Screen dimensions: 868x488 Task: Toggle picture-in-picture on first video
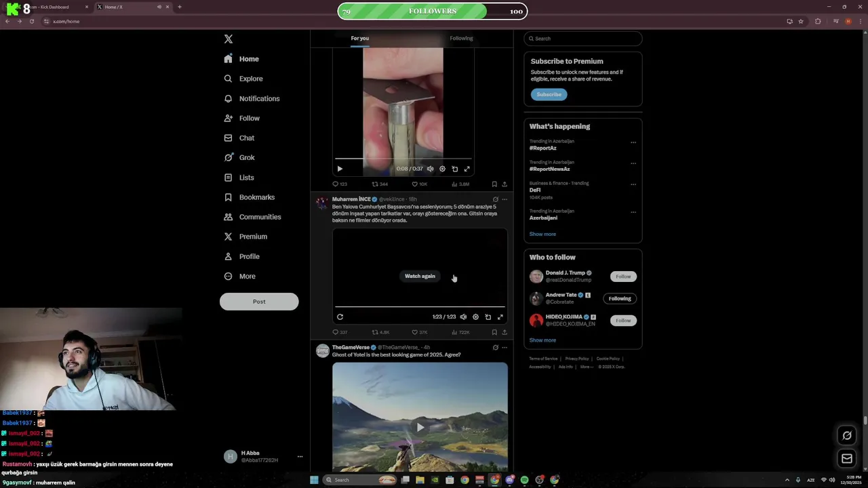tap(454, 169)
